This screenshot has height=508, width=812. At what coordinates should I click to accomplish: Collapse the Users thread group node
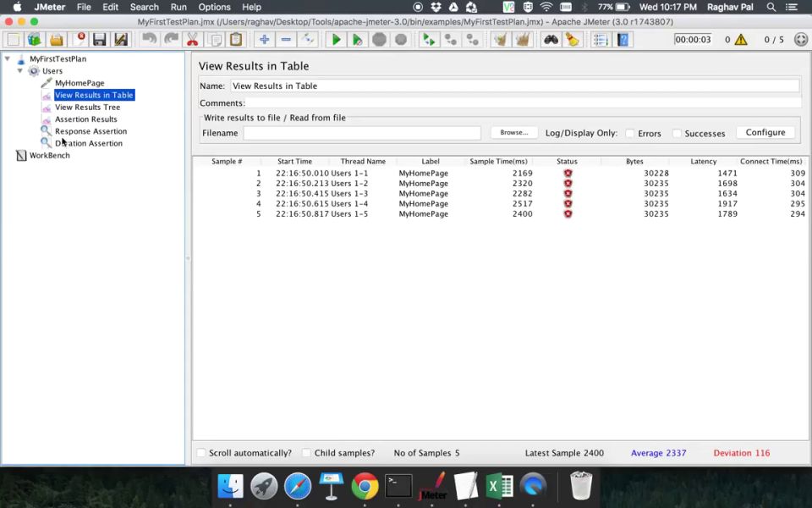click(19, 70)
